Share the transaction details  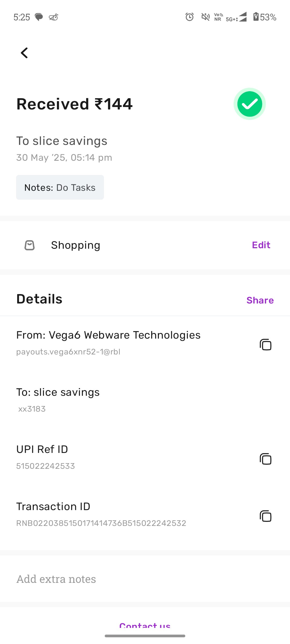pos(260,300)
